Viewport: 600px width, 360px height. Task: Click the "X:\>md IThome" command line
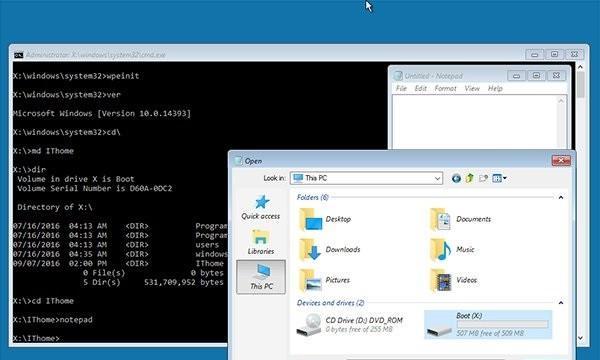click(43, 151)
